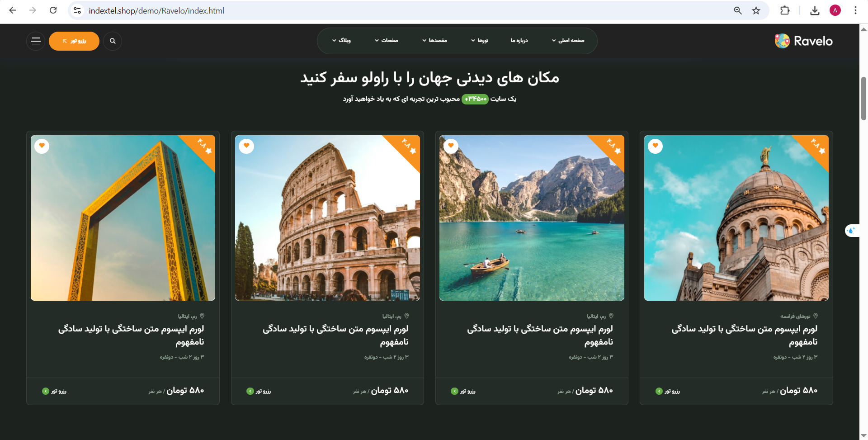Toggle favorite heart on the mountain lake card
This screenshot has height=440, width=868.
pyautogui.click(x=451, y=146)
